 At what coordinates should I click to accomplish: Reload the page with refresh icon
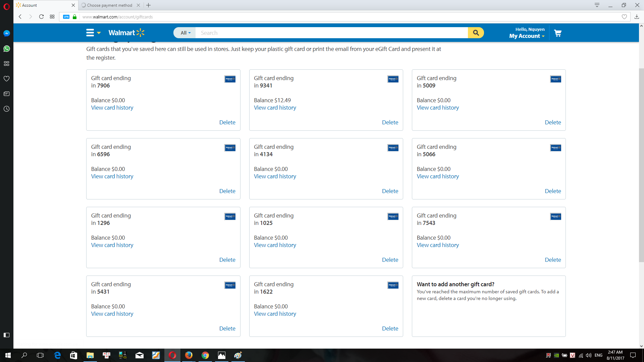click(x=41, y=17)
